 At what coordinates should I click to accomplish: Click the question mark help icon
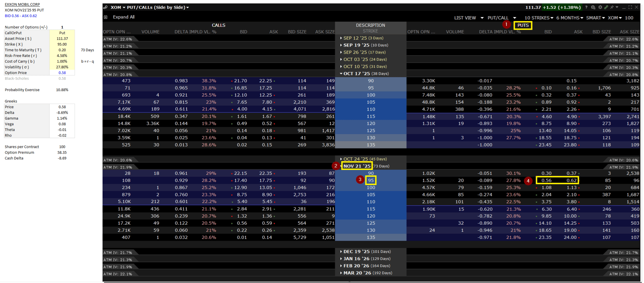click(x=586, y=7)
